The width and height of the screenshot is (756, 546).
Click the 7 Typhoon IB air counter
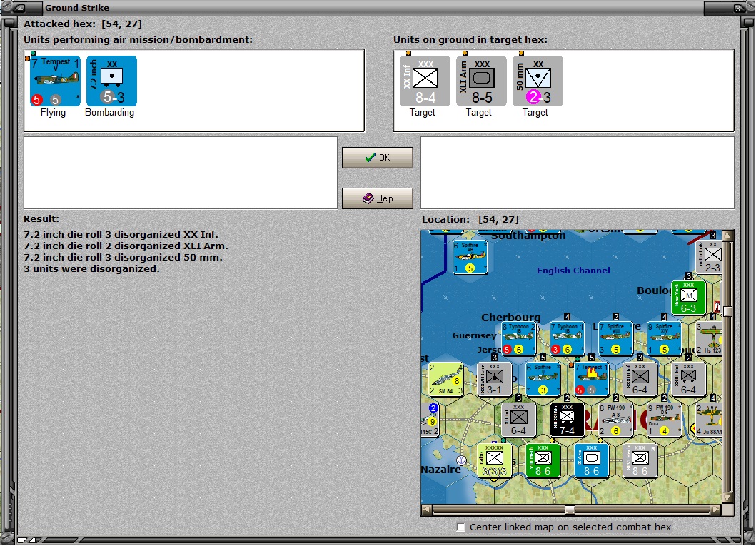click(567, 338)
